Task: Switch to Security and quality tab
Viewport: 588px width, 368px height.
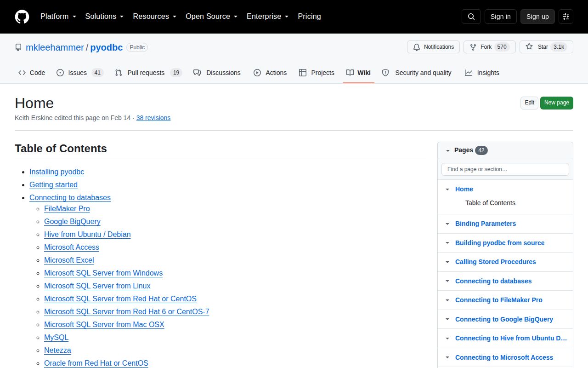Action: point(417,73)
